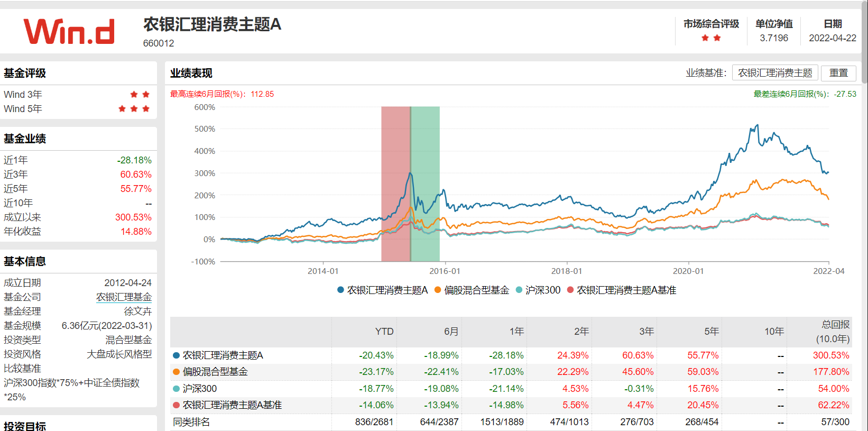Click the green highlighted worst-return chart band
This screenshot has width=868, height=431.
(426, 184)
